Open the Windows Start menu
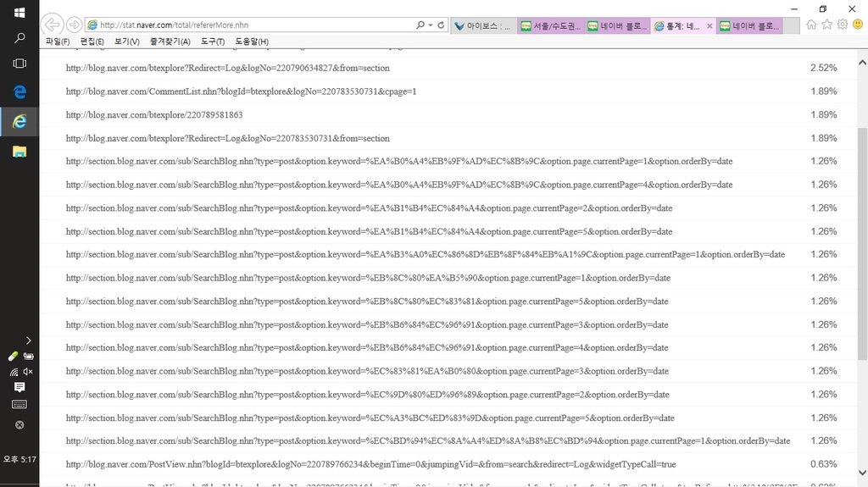Screen dimensions: 868x487 coord(19,12)
